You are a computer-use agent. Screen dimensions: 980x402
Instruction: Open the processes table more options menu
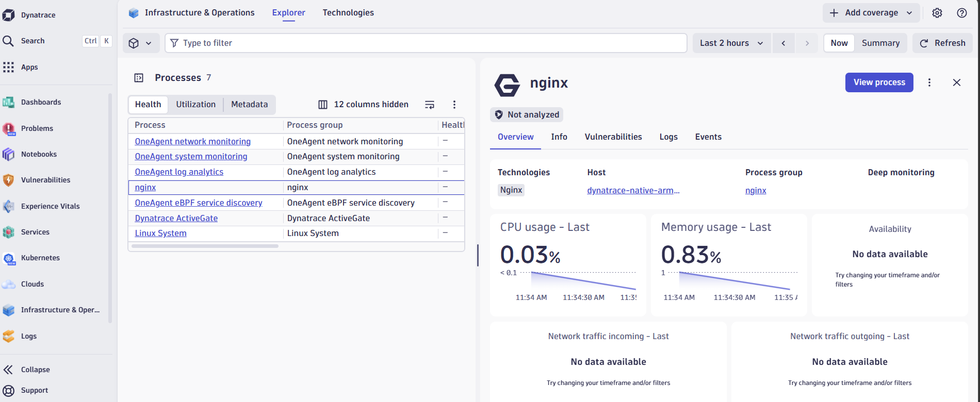point(454,105)
